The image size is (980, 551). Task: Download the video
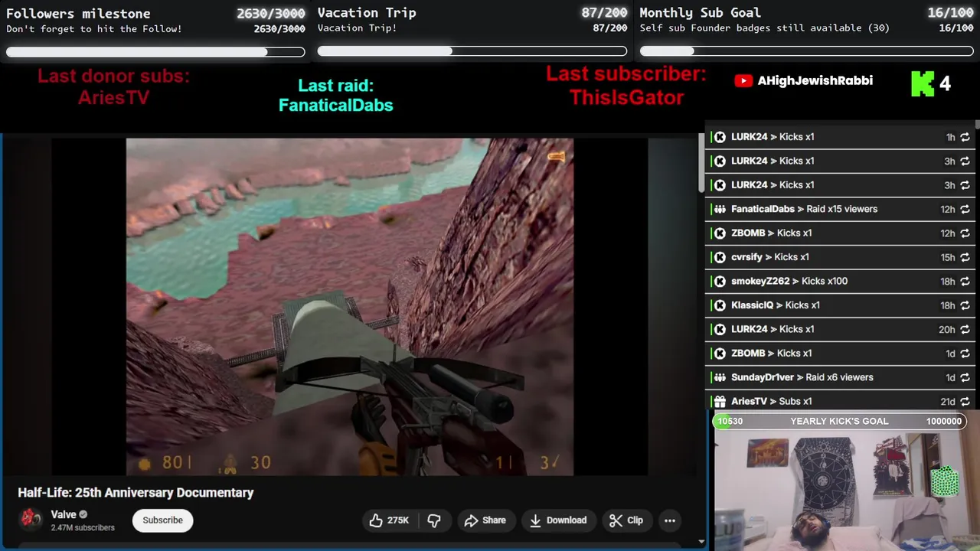click(558, 520)
